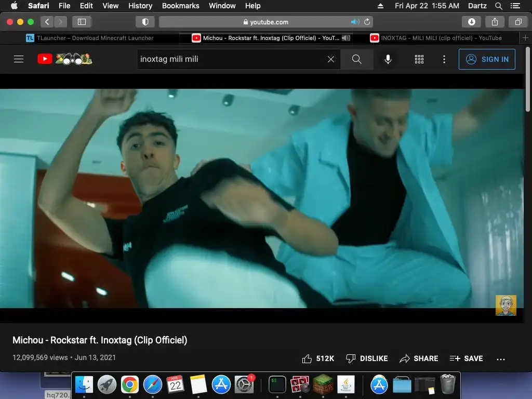Open the privacy report shield
Screen dimensions: 532x399
click(145, 22)
